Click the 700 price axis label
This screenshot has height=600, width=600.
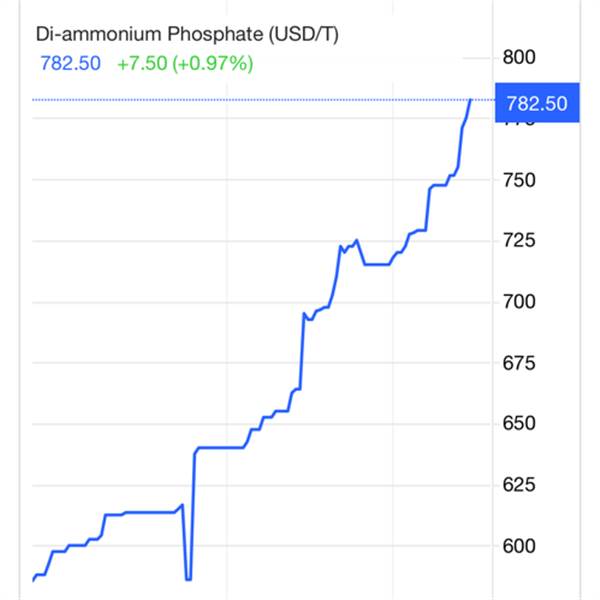click(519, 302)
